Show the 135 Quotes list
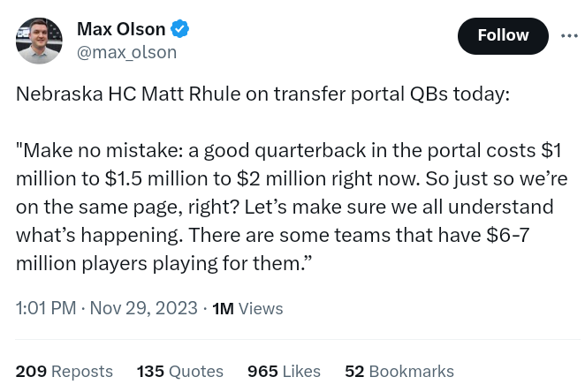585x392 pixels. [179, 371]
